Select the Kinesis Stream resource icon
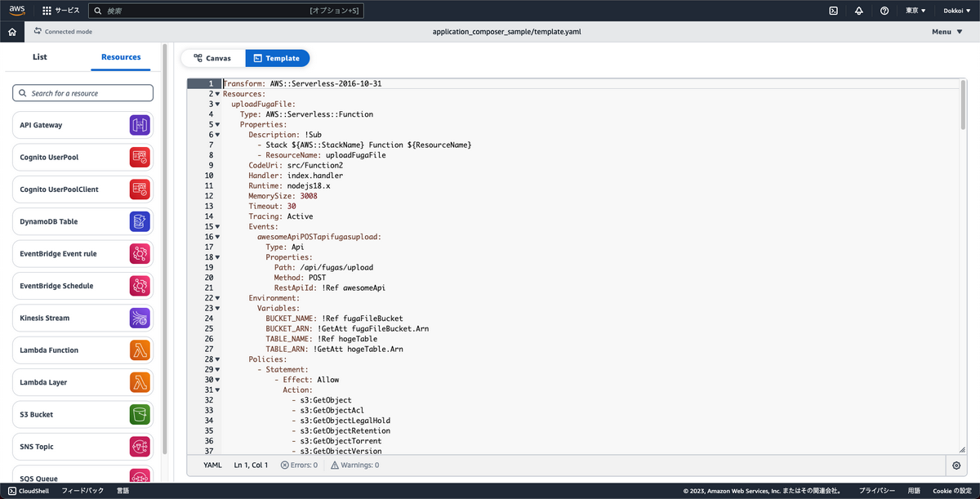The image size is (980, 499). 140,318
